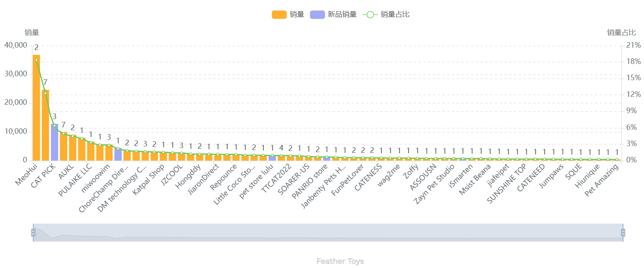The image size is (644, 268).
Task: Click the left data zoom handle
Action: 33,233
